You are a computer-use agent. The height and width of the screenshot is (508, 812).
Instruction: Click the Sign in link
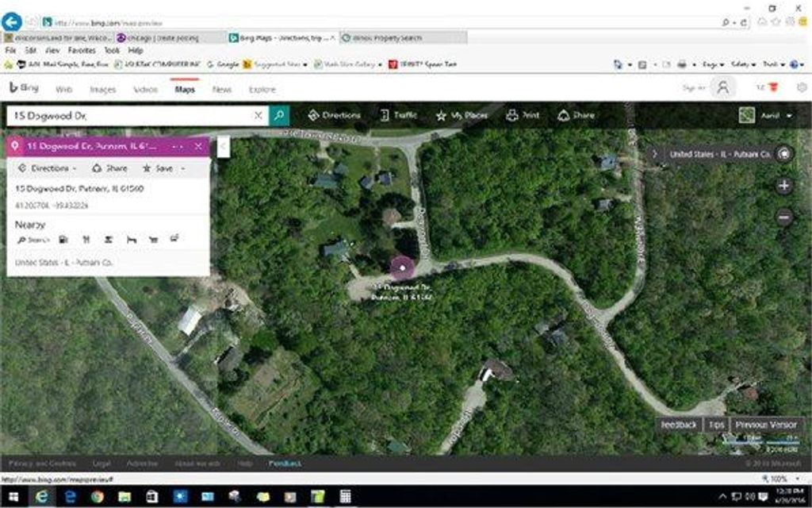694,88
